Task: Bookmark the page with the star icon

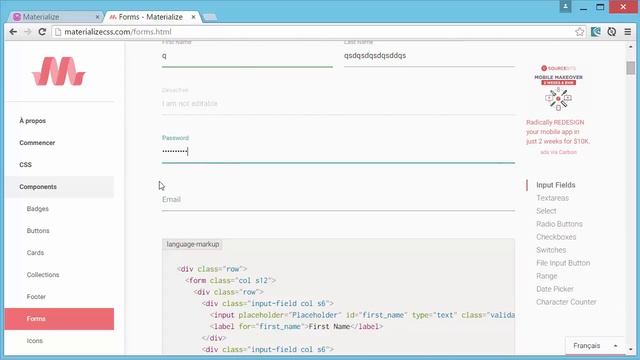Action: click(579, 32)
